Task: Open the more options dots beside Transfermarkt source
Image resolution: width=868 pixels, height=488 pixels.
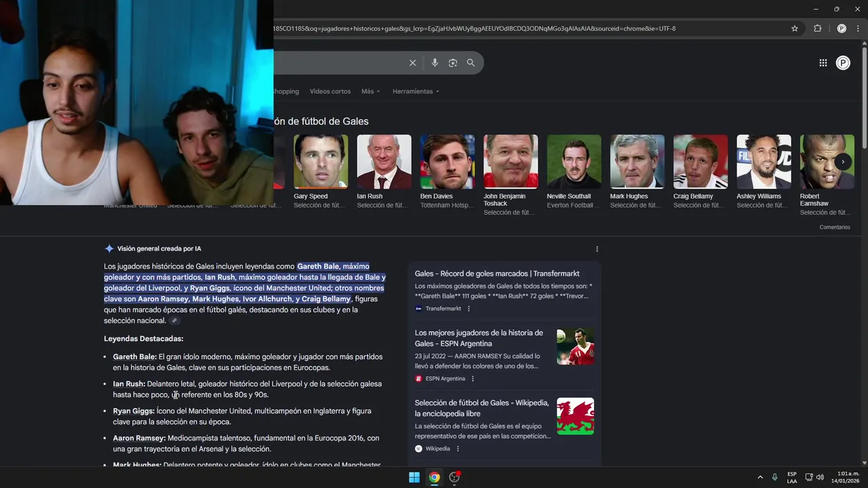Action: tap(469, 308)
